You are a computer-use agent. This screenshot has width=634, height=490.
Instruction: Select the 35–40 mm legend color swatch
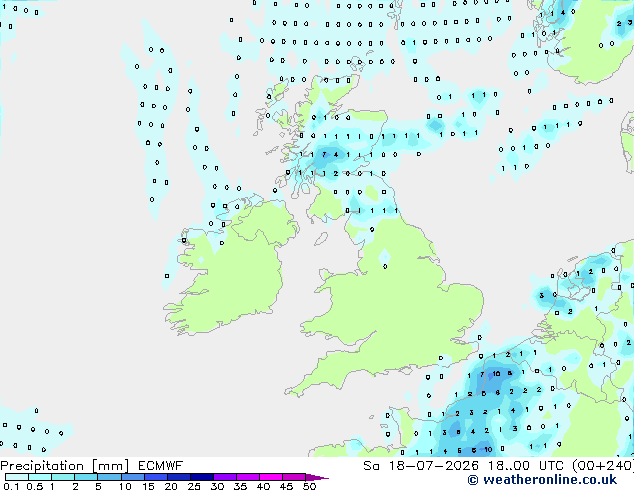point(248,477)
